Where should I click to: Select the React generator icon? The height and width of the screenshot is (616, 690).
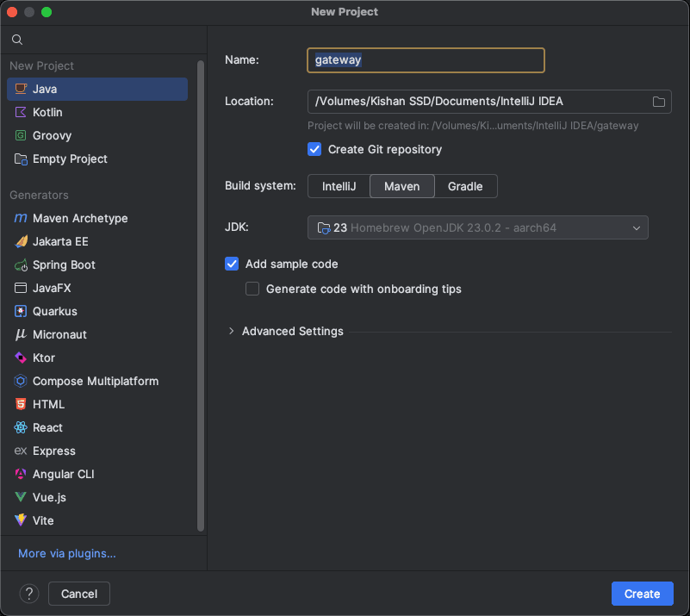(x=21, y=427)
